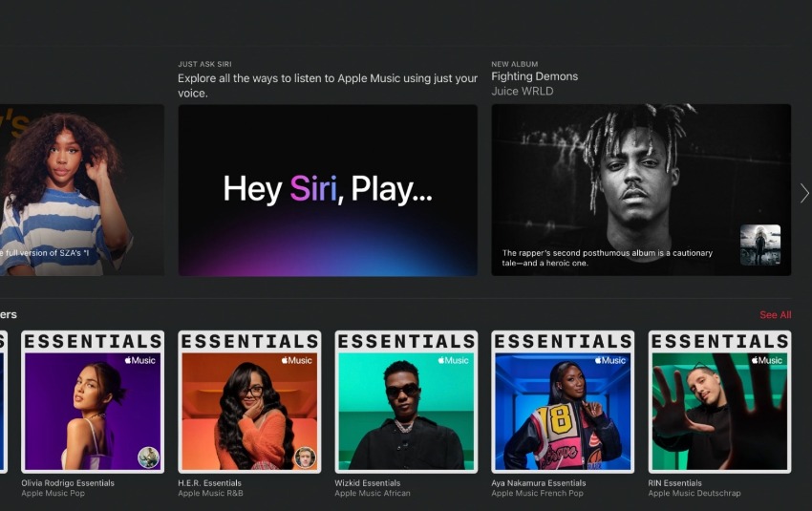
Task: Click the next arrow chevron of the carousel
Action: point(804,193)
